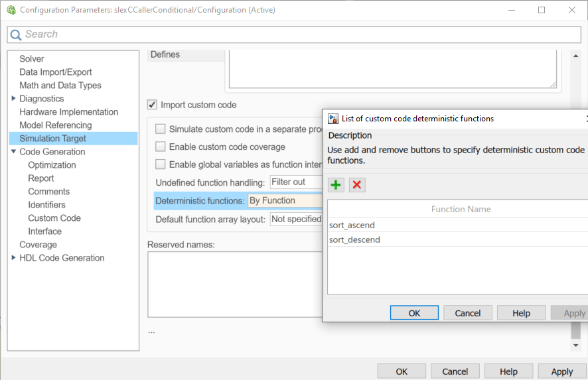
Task: Expand the Diagnostics tree node
Action: (x=13, y=98)
